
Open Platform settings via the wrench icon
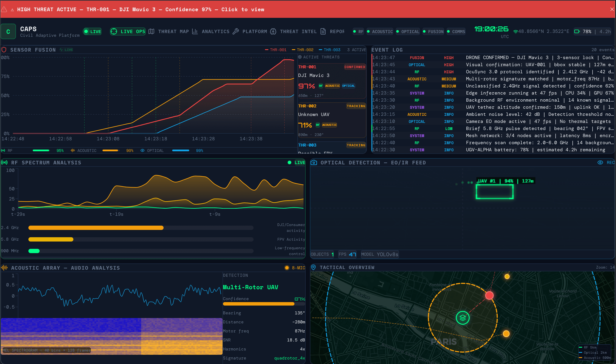(x=236, y=31)
